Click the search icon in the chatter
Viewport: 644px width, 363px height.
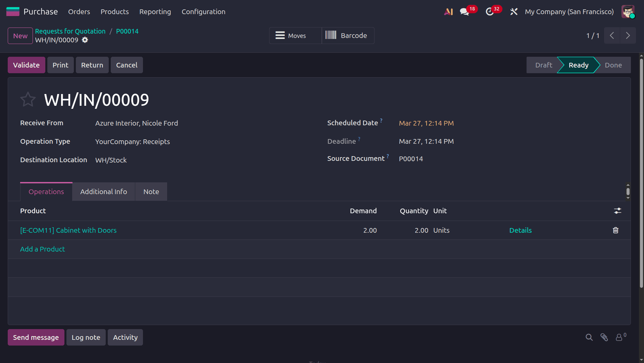click(589, 337)
